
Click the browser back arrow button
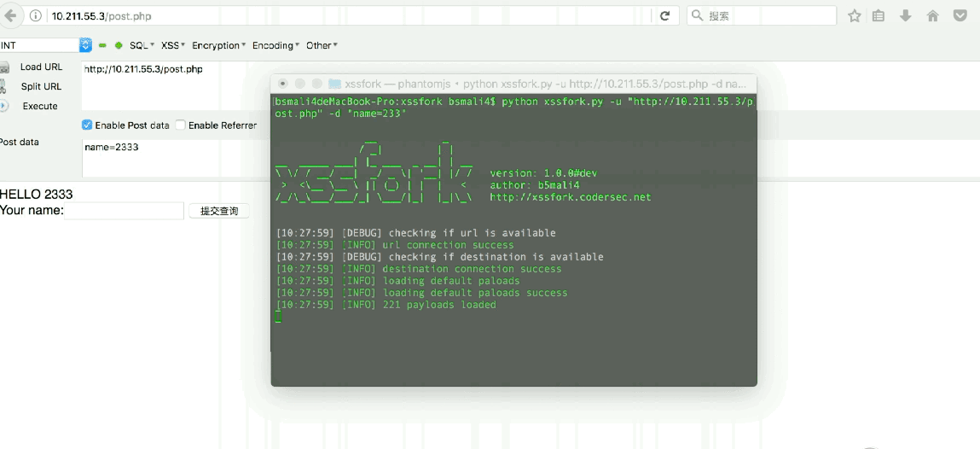[x=9, y=15]
